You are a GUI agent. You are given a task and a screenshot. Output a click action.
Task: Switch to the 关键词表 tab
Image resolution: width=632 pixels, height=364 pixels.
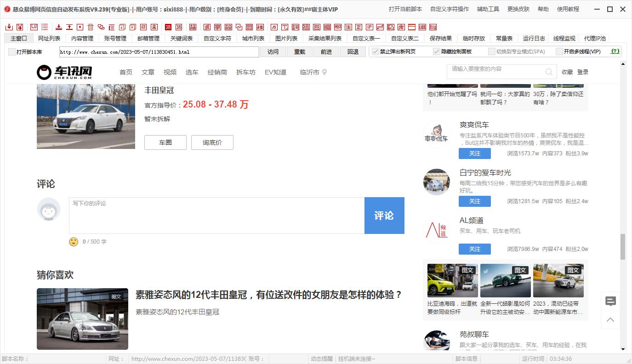(x=182, y=39)
